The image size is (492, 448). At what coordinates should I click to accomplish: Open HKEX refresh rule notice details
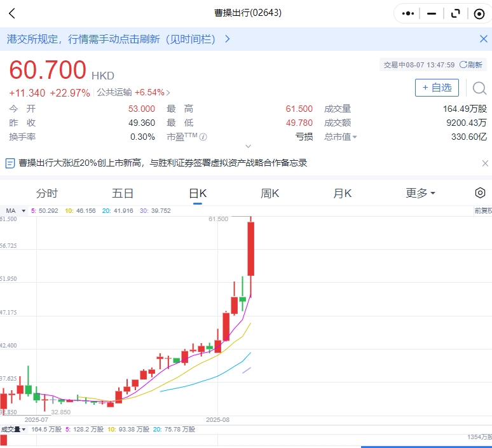click(x=118, y=39)
